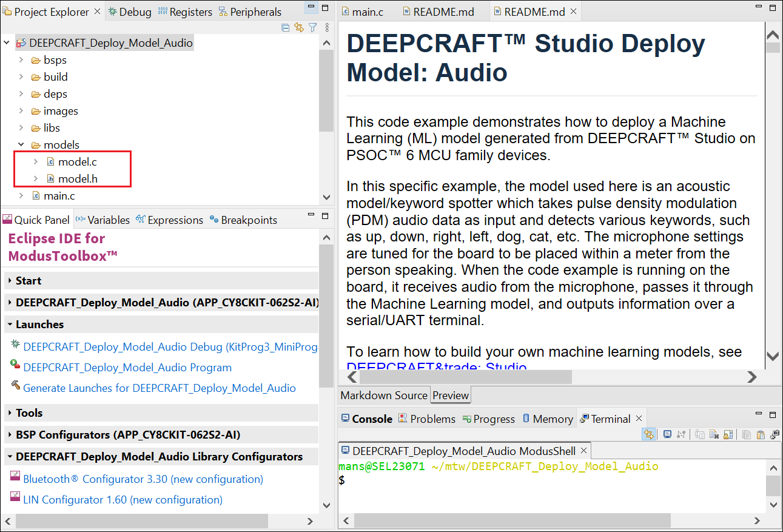The image size is (783, 532).
Task: Expand the build folder arrow
Action: click(x=21, y=77)
